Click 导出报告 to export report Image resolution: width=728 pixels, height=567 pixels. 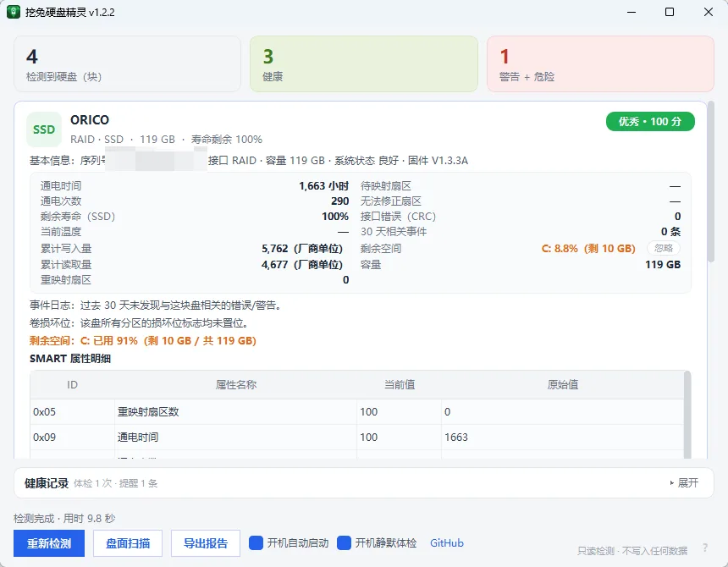click(206, 543)
